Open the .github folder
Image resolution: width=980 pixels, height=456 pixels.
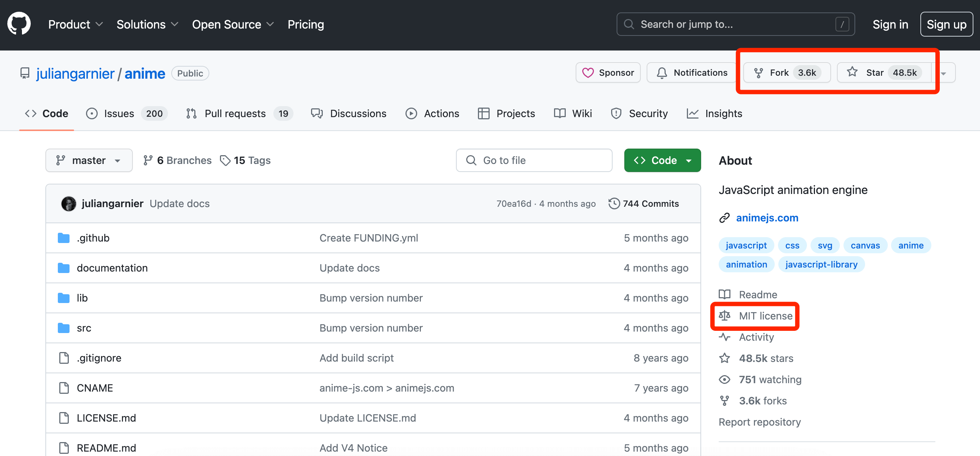click(x=93, y=238)
